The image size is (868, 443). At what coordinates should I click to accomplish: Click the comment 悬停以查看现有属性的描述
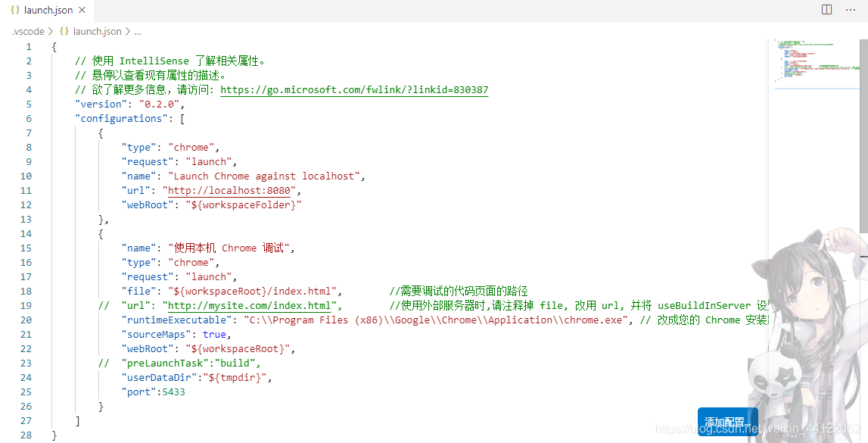coord(150,75)
